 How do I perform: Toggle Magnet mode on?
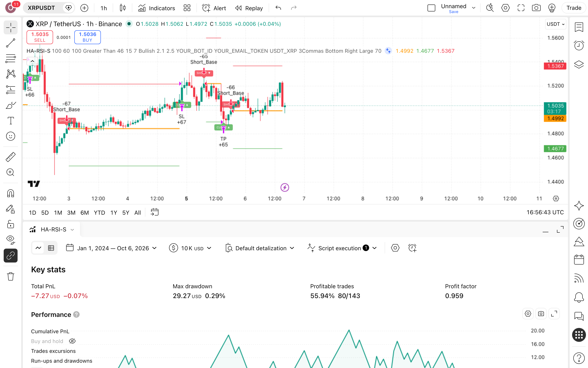coord(10,193)
